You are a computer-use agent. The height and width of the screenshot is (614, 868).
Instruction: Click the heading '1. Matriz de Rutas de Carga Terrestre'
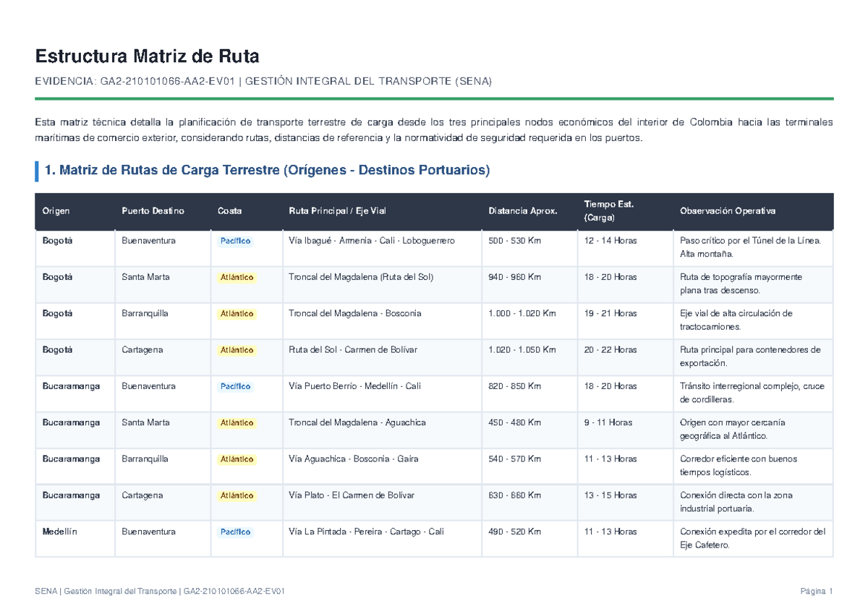[x=267, y=171]
